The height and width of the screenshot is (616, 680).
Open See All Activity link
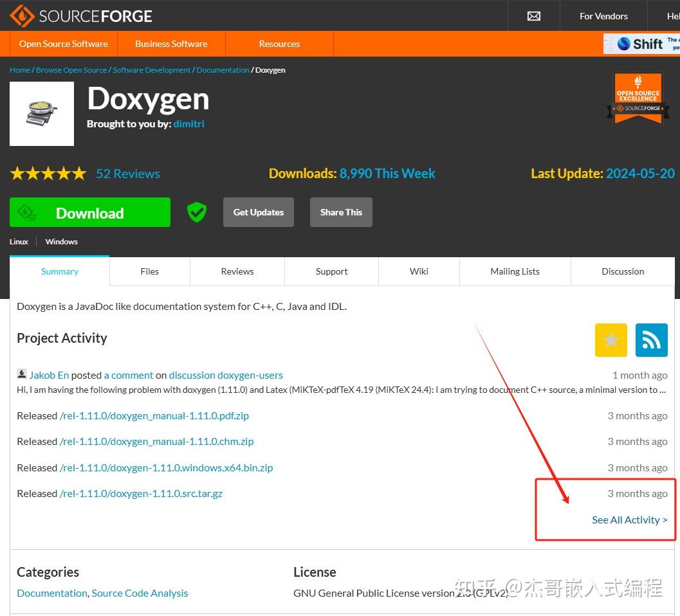pos(629,520)
